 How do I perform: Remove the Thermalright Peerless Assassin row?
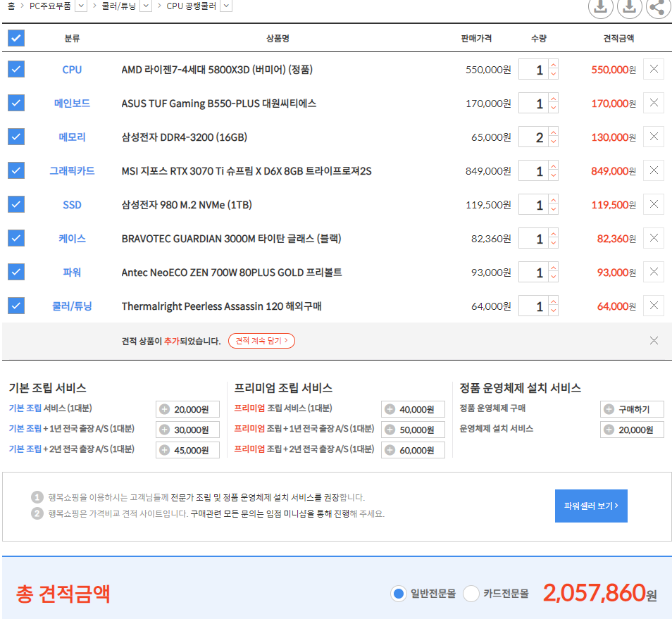[x=654, y=306]
